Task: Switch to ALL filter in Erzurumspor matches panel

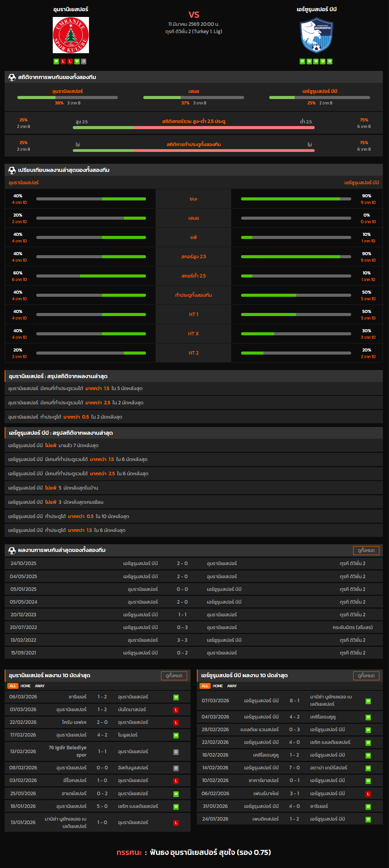Action: [x=205, y=686]
